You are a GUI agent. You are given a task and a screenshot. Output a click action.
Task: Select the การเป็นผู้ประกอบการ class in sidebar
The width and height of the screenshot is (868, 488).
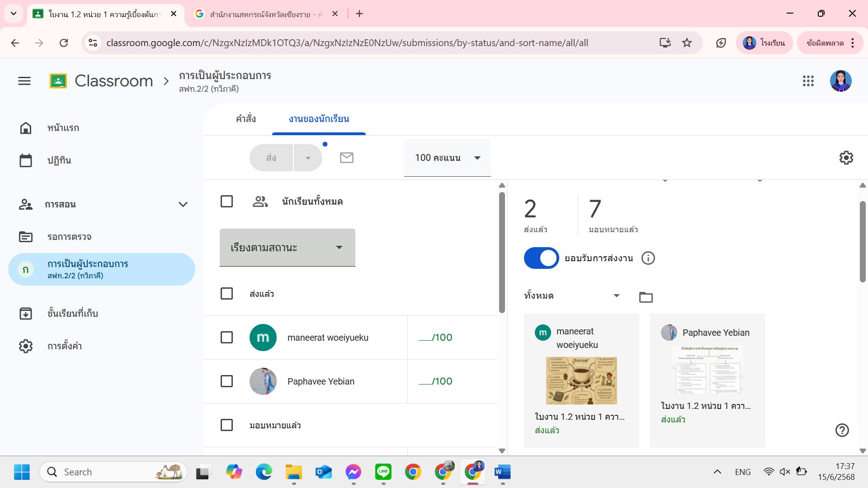(102, 269)
